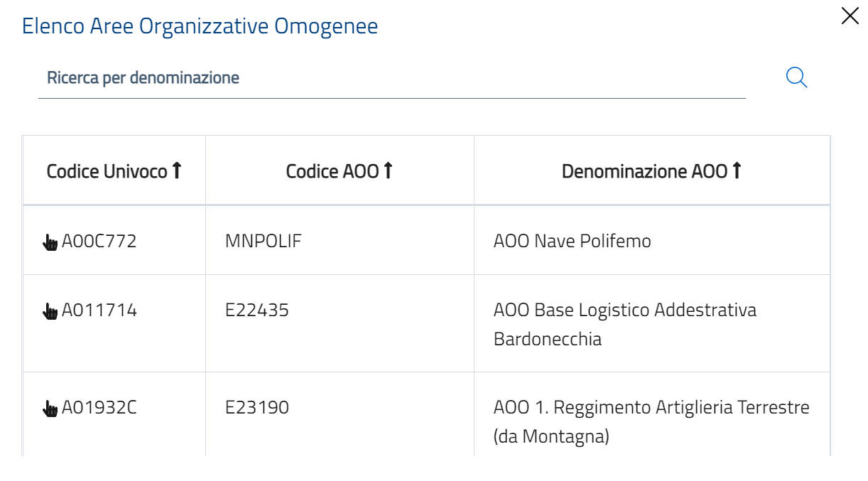Close the Elenco Aree Organizzative Omogenee dialog
The image size is (868, 481).
coord(850,16)
